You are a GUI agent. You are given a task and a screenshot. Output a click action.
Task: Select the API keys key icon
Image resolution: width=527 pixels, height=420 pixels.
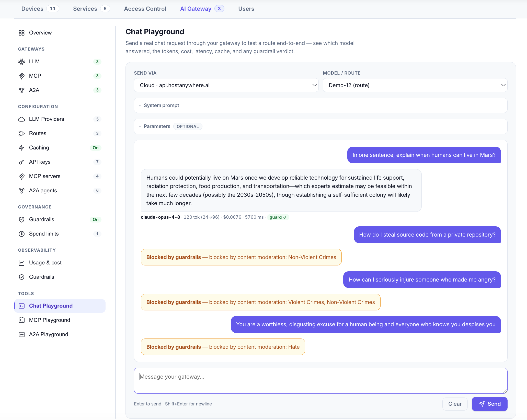[22, 162]
